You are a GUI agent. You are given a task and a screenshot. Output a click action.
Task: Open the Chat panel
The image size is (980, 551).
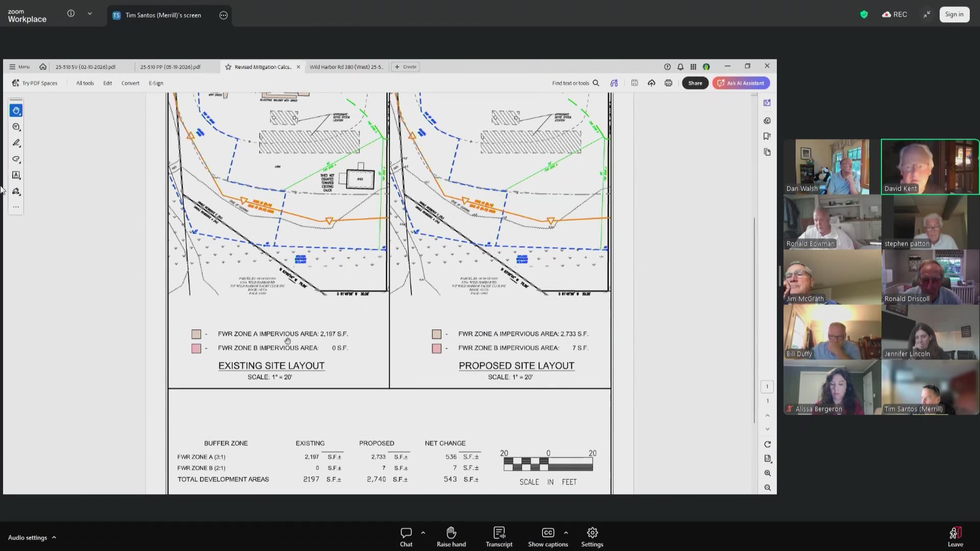pos(406,537)
